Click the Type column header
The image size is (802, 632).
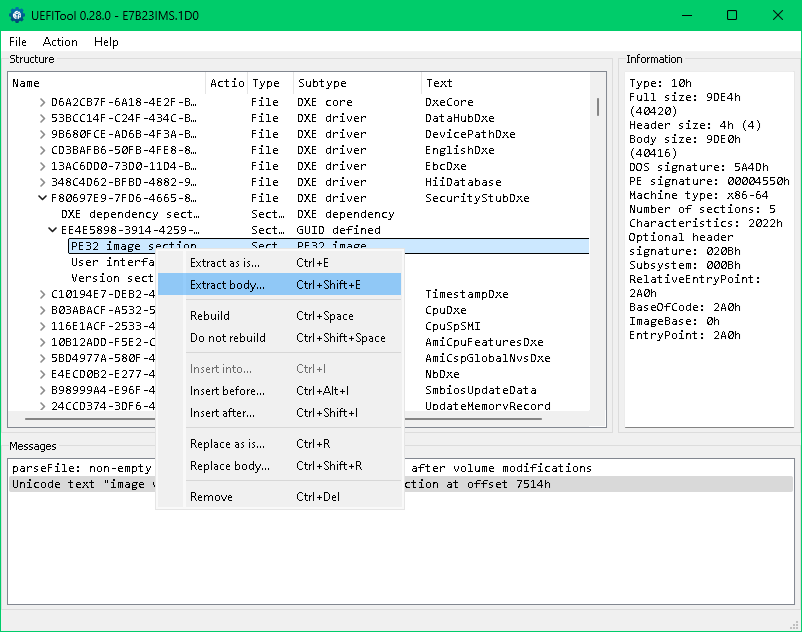271,83
